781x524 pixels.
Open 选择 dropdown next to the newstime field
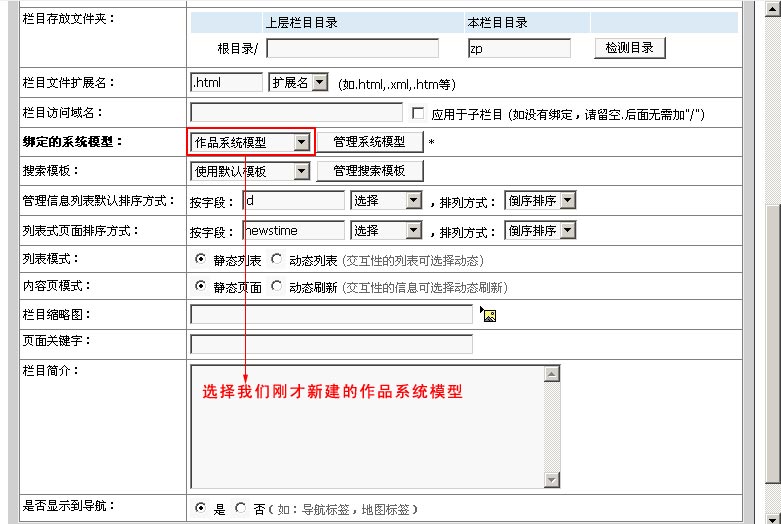pos(414,230)
